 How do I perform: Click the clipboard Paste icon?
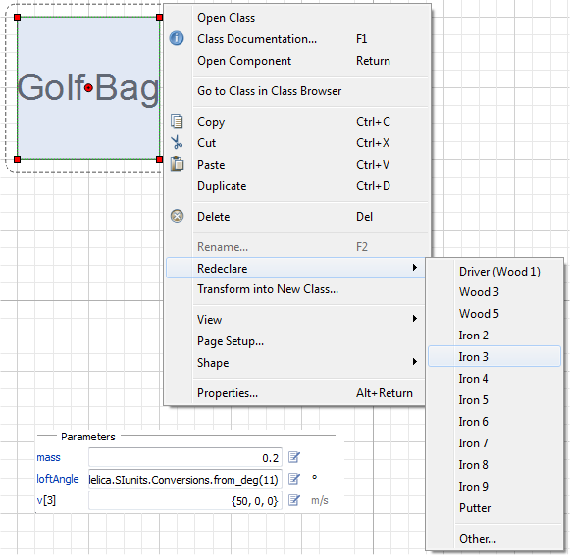coord(177,164)
